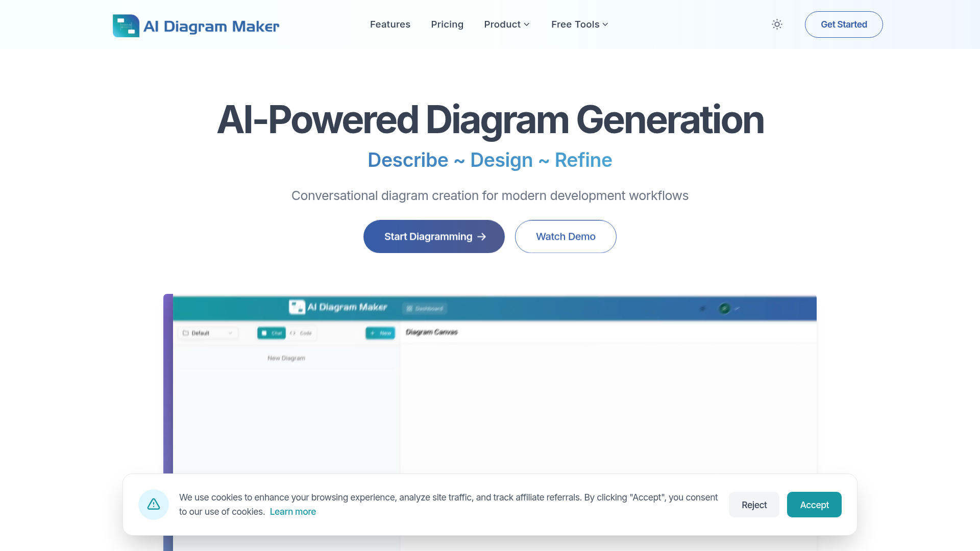The image size is (980, 551).
Task: Click the user avatar in demo preview
Action: tap(724, 308)
